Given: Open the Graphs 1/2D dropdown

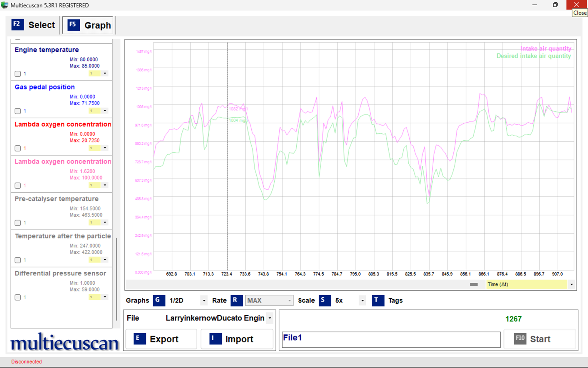Looking at the screenshot, I should (x=204, y=301).
